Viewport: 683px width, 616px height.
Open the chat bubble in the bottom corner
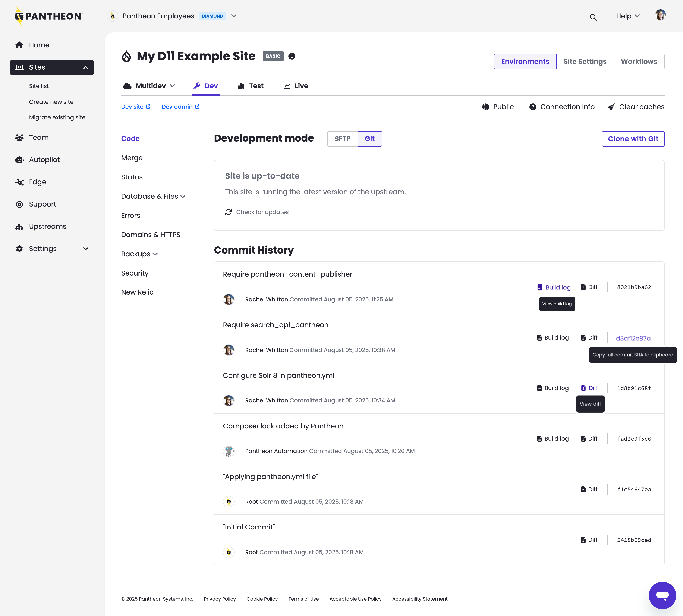click(662, 595)
